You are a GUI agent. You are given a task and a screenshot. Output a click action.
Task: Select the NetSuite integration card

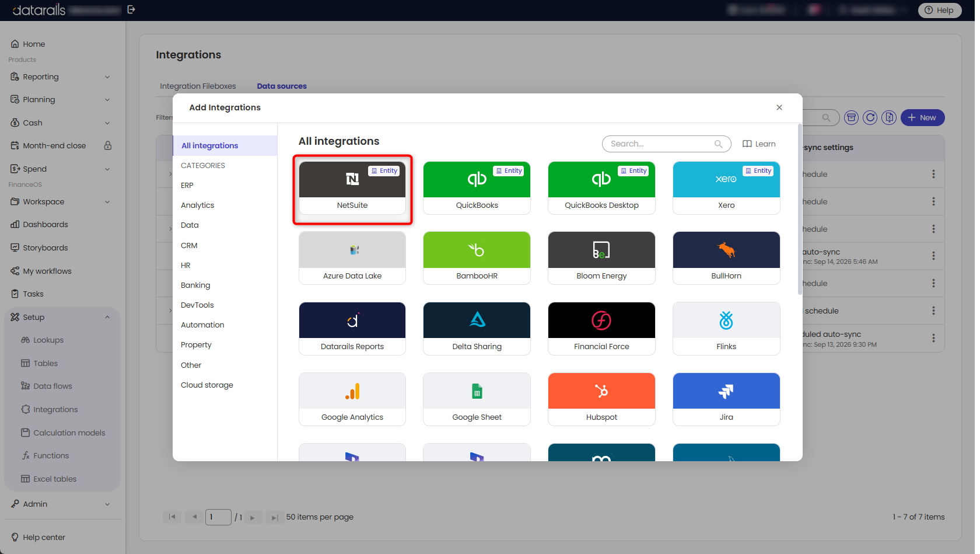coord(352,188)
